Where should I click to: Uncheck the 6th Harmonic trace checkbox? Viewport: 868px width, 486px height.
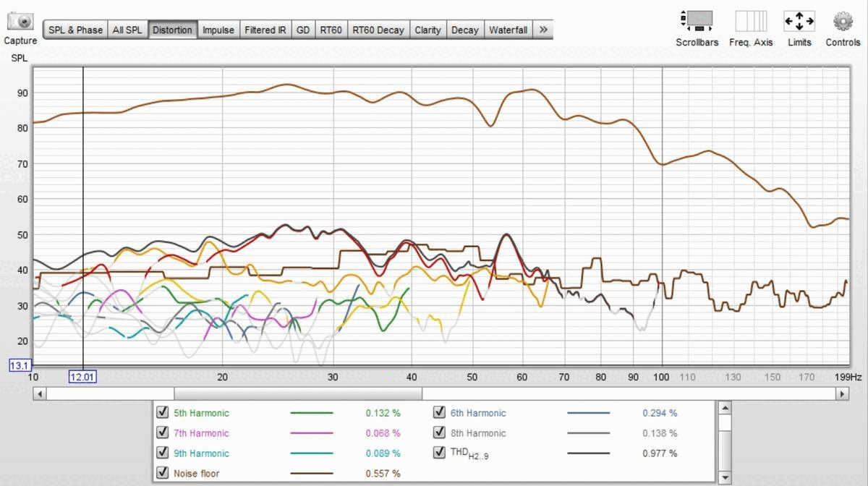[x=439, y=413]
